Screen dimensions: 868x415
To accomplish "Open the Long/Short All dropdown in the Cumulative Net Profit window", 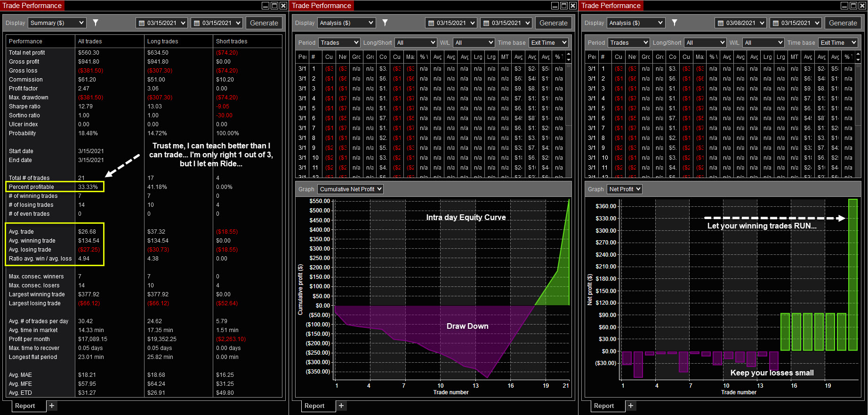I will [416, 42].
